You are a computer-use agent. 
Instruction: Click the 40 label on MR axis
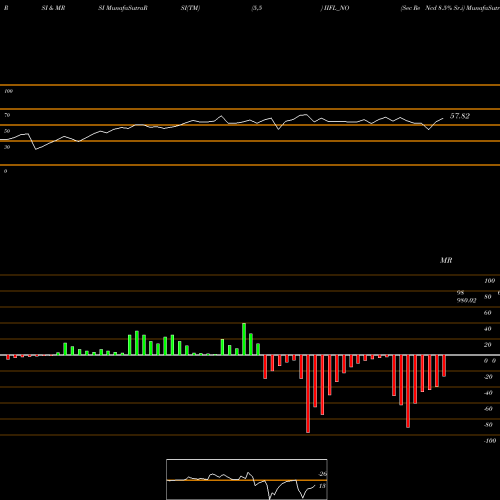(487, 328)
